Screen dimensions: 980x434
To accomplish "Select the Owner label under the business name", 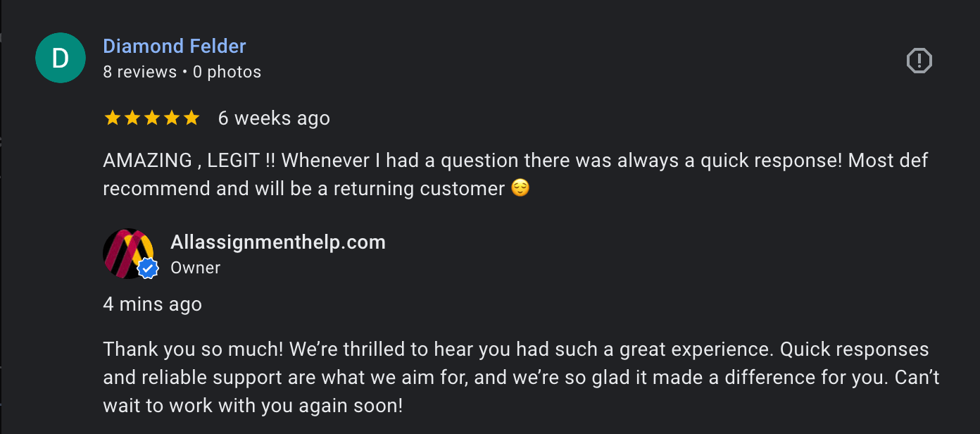I will pos(195,268).
